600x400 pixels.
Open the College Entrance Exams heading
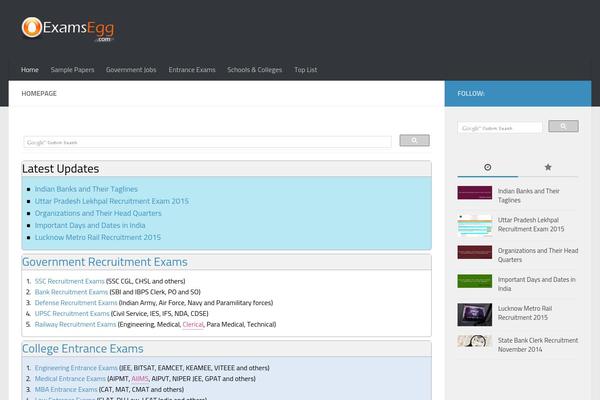pos(83,349)
